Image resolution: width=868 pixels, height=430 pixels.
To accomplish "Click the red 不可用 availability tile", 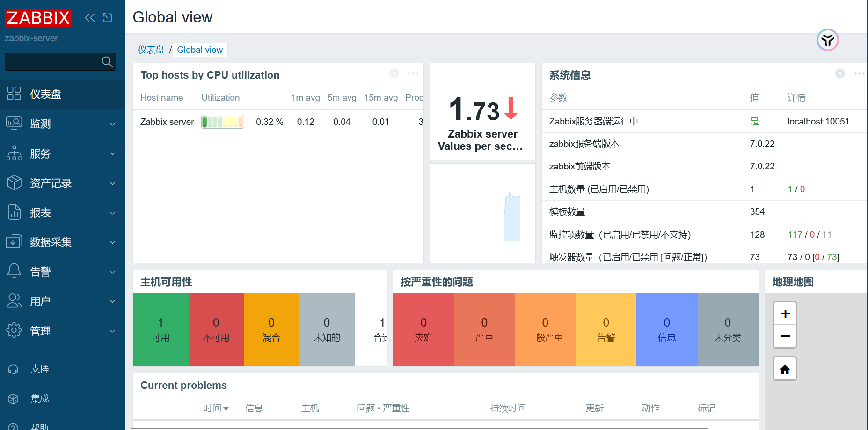I will 216,330.
